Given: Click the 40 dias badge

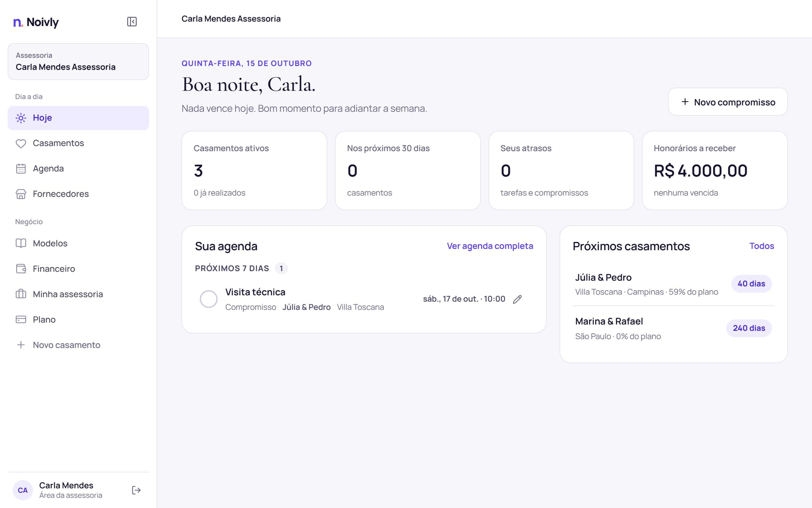Looking at the screenshot, I should (x=752, y=284).
